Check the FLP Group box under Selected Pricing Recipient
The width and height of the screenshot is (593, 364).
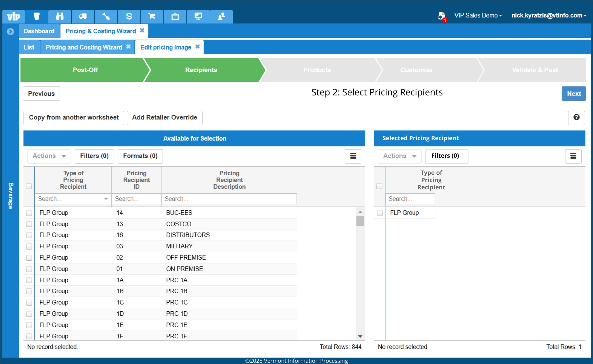380,213
